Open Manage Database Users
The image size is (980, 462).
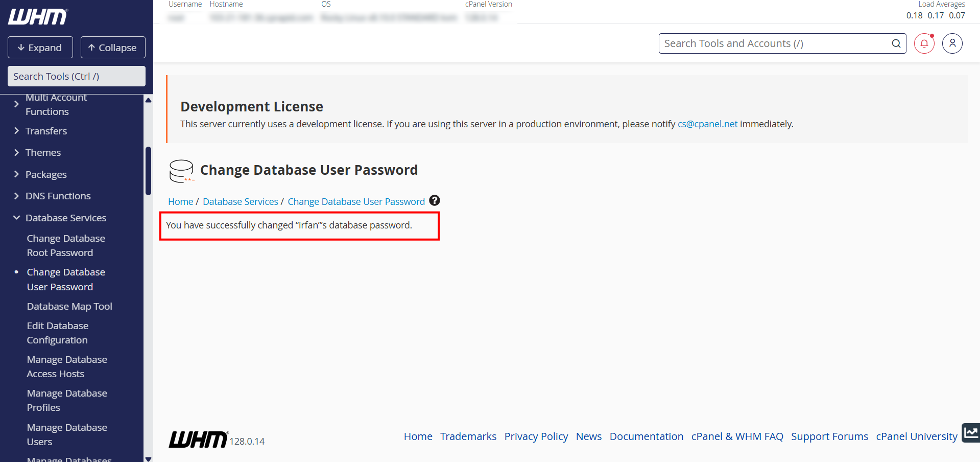click(x=67, y=434)
